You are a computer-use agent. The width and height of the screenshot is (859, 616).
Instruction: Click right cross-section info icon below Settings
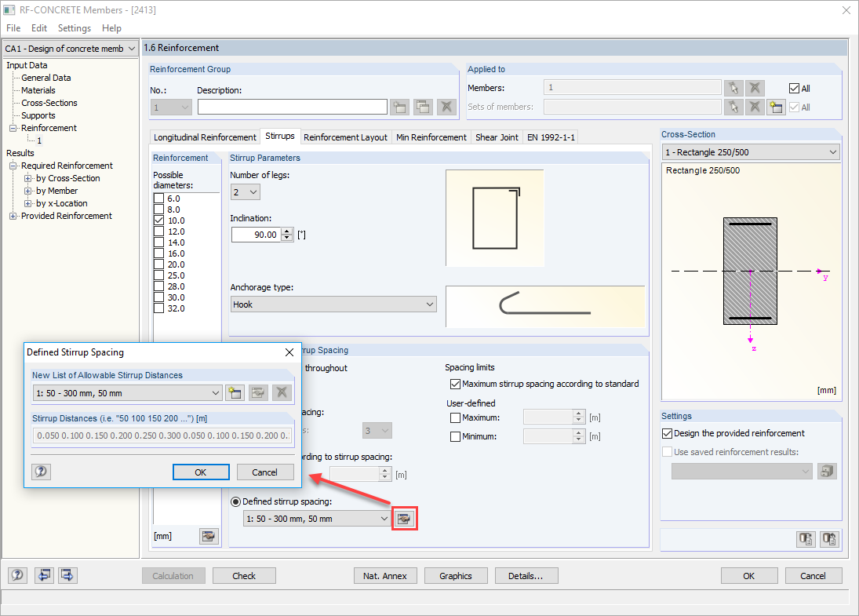point(829,539)
